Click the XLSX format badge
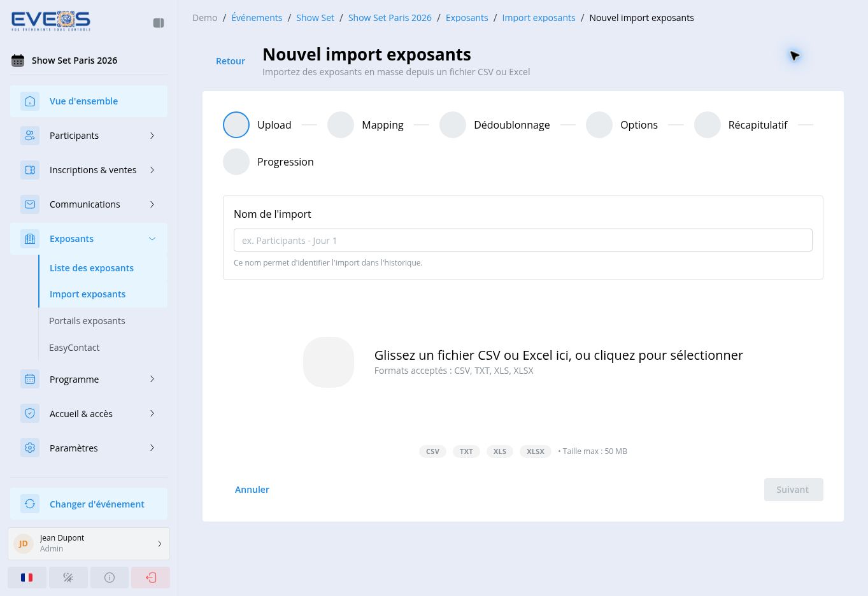The width and height of the screenshot is (868, 596). [536, 451]
